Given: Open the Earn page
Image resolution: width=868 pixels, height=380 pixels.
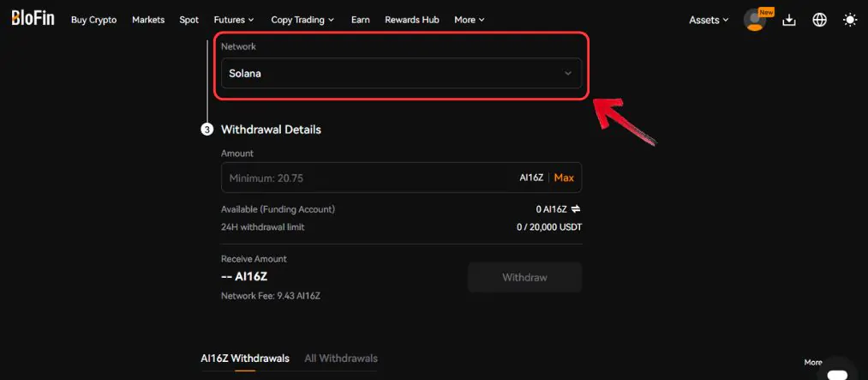Looking at the screenshot, I should (361, 20).
